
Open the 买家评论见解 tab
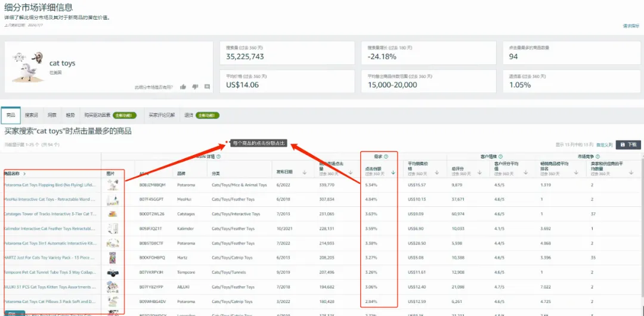pos(162,116)
